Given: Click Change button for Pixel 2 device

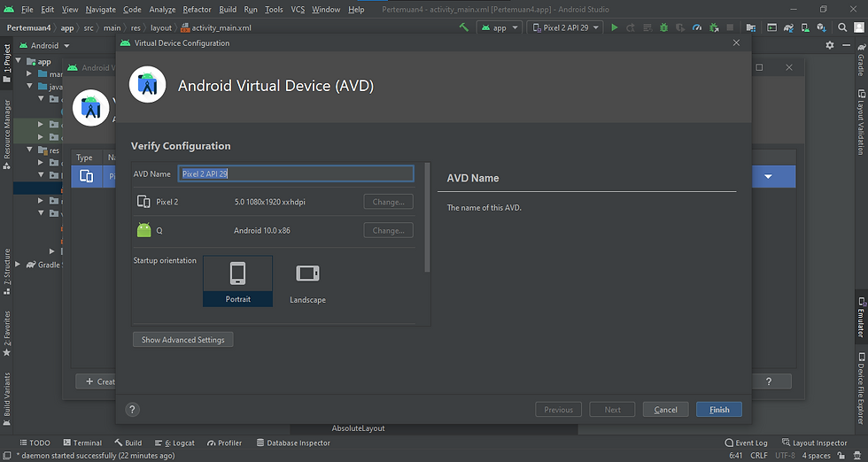Looking at the screenshot, I should coord(388,202).
